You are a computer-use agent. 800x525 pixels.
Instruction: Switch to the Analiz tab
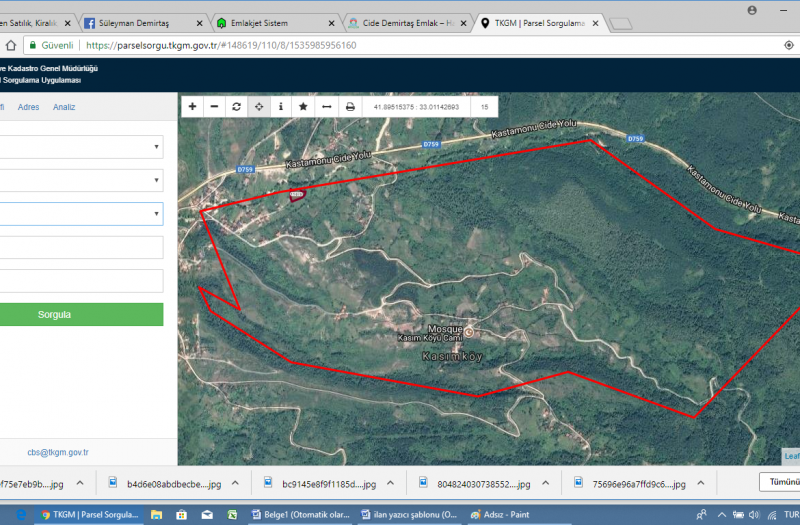(64, 107)
